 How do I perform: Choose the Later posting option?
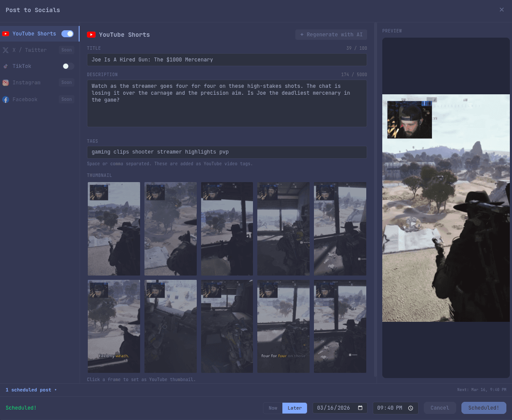pyautogui.click(x=294, y=408)
